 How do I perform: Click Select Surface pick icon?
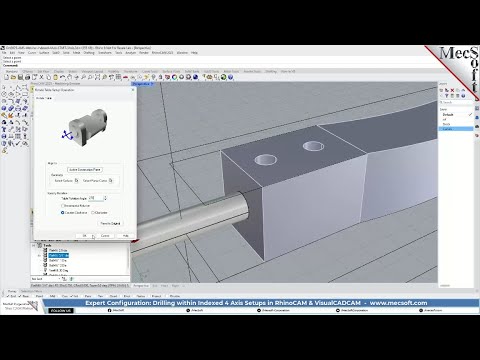(76, 180)
